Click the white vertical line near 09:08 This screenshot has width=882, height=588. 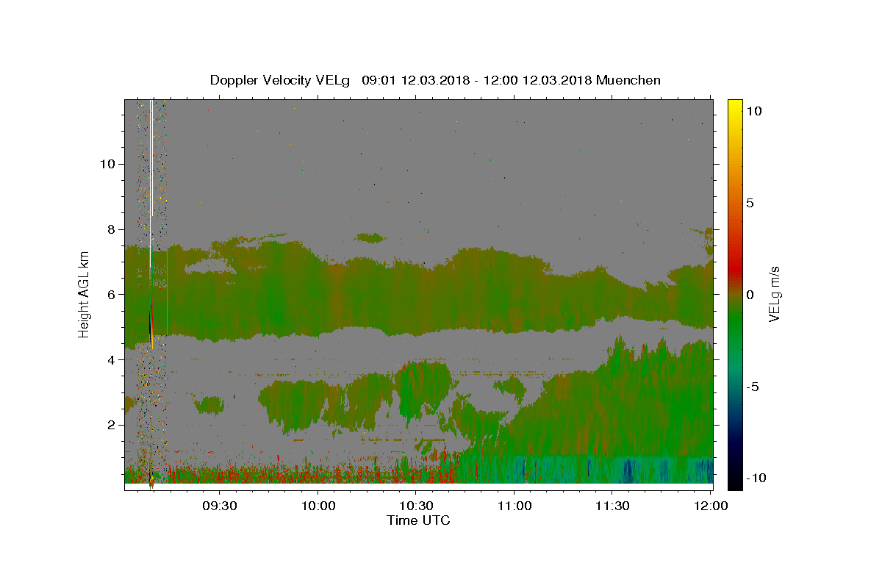(151, 184)
